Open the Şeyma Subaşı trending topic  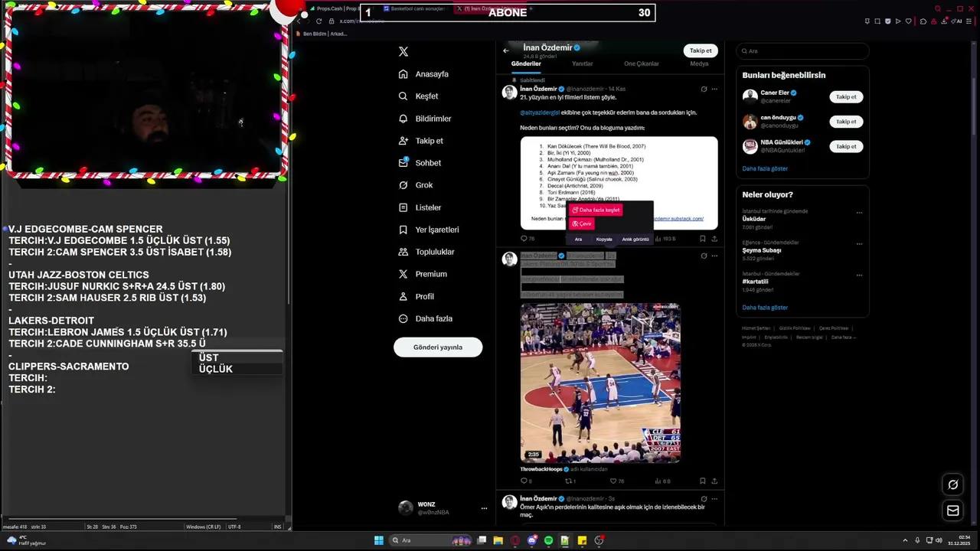point(762,250)
